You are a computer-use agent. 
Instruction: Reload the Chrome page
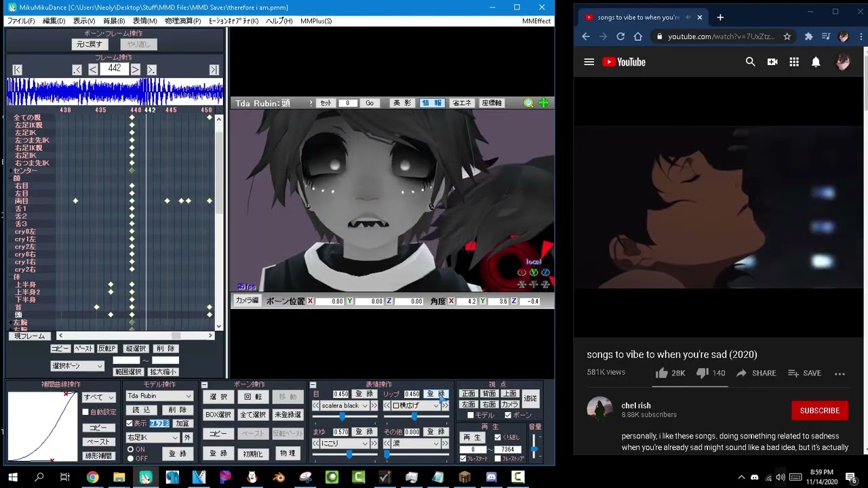pyautogui.click(x=620, y=37)
